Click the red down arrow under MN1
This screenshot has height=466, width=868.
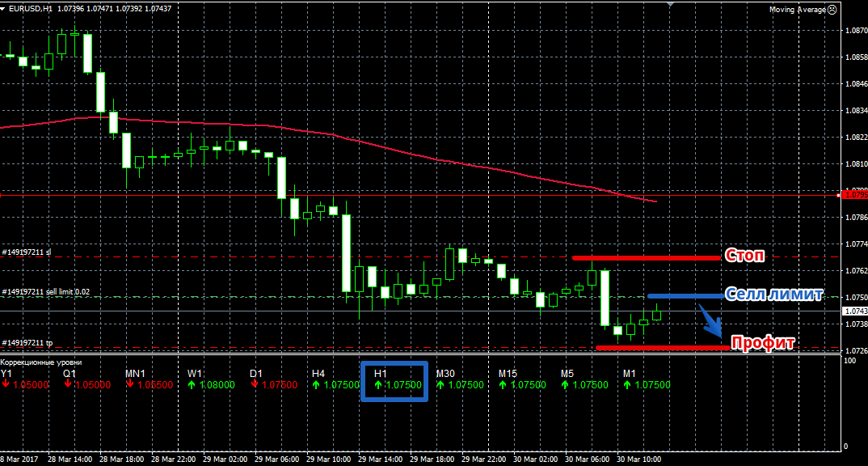[130, 385]
